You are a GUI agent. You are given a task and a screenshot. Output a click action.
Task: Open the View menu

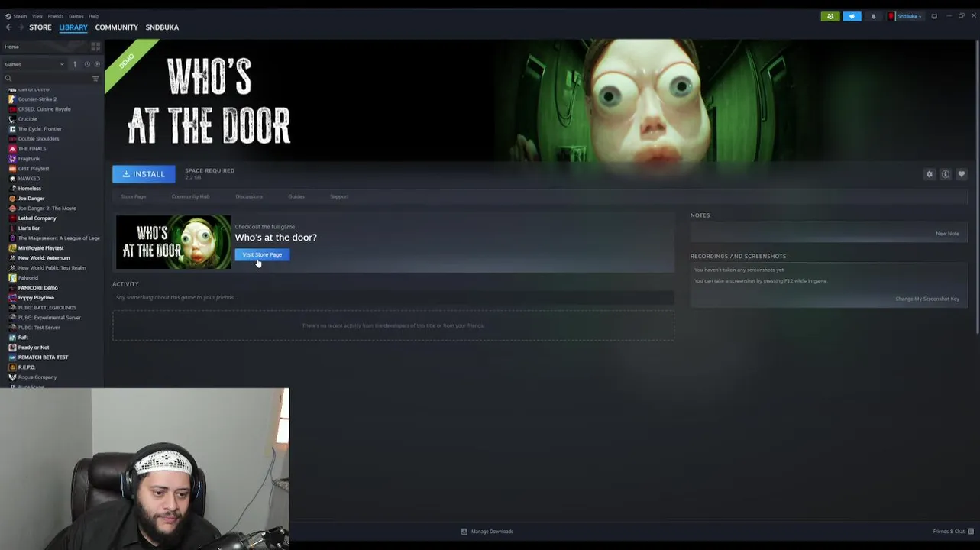pyautogui.click(x=37, y=16)
